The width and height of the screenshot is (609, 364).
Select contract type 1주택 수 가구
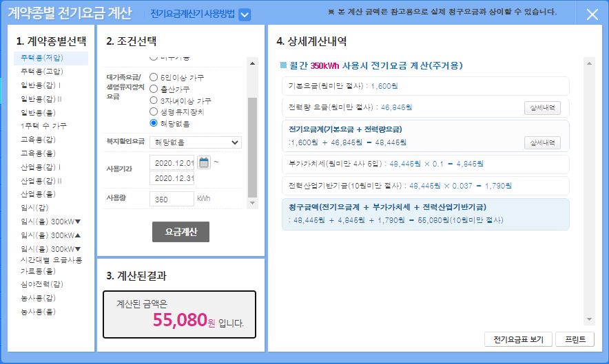[43, 126]
